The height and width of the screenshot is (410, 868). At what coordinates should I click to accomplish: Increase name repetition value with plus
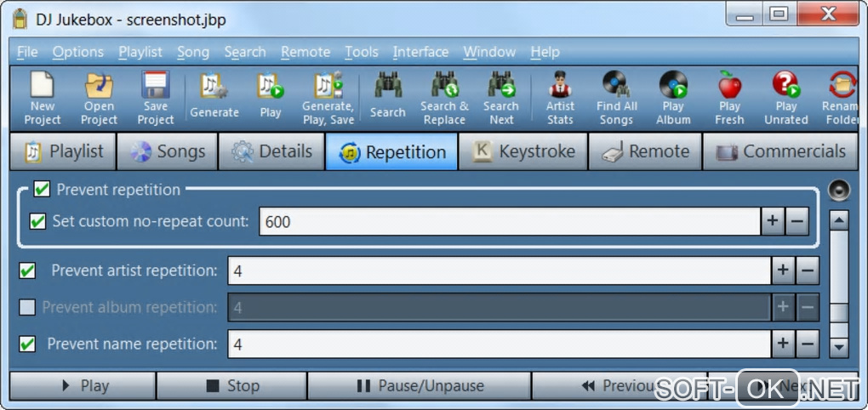[x=783, y=345]
